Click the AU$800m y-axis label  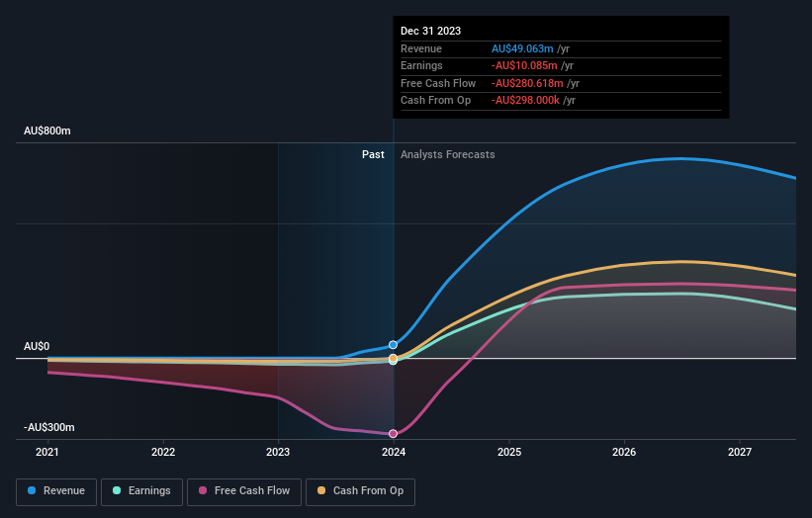(x=47, y=130)
